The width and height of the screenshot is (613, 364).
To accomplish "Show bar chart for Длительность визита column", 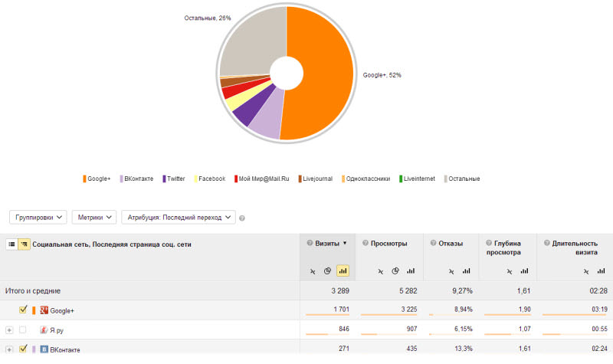I will coord(602,271).
